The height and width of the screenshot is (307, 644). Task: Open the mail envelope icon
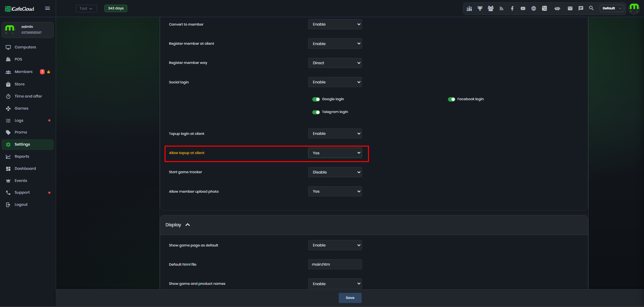[x=570, y=8]
